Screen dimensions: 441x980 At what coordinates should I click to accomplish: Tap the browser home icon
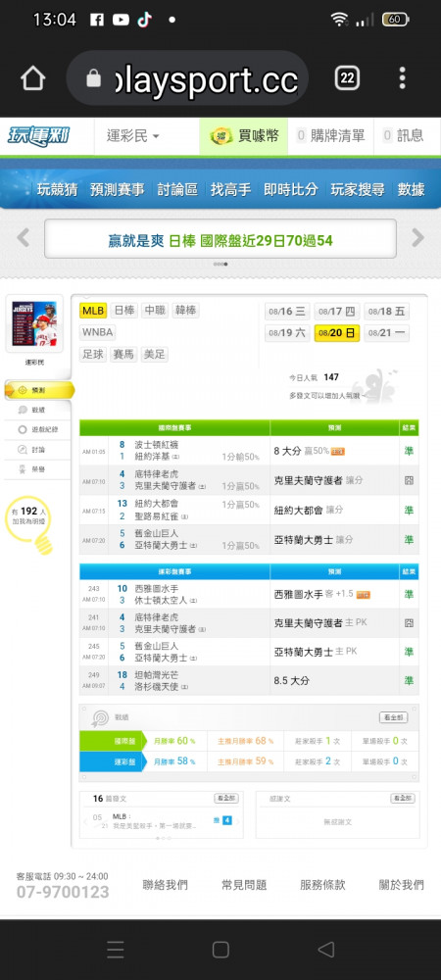click(x=33, y=78)
